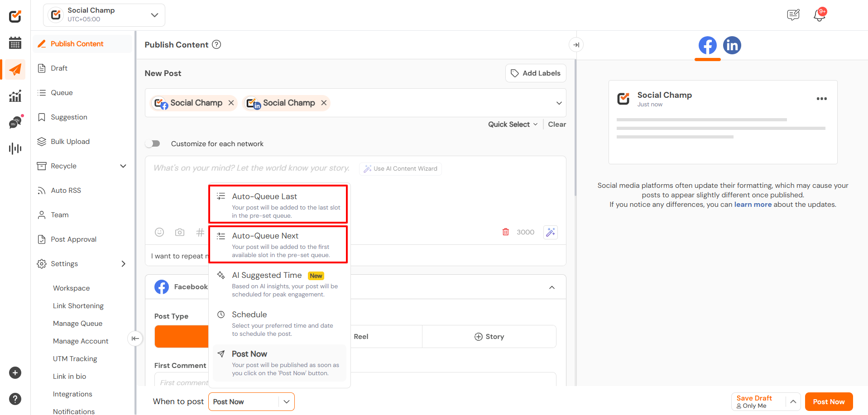Collapse the Facebook options section chevron

coord(552,287)
